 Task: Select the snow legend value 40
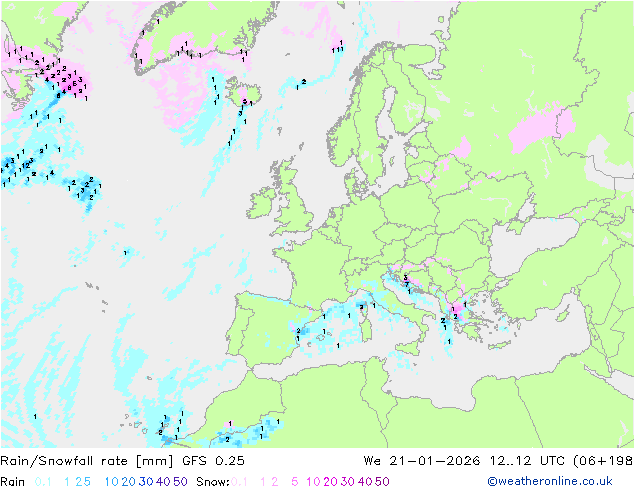365,482
